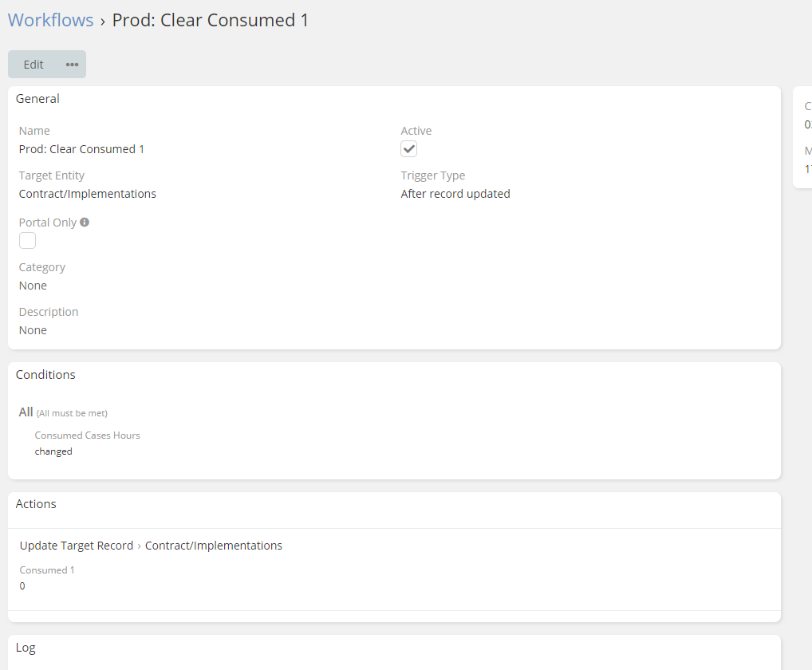Toggle the Portal Only checkbox
The width and height of the screenshot is (812, 670).
point(28,241)
